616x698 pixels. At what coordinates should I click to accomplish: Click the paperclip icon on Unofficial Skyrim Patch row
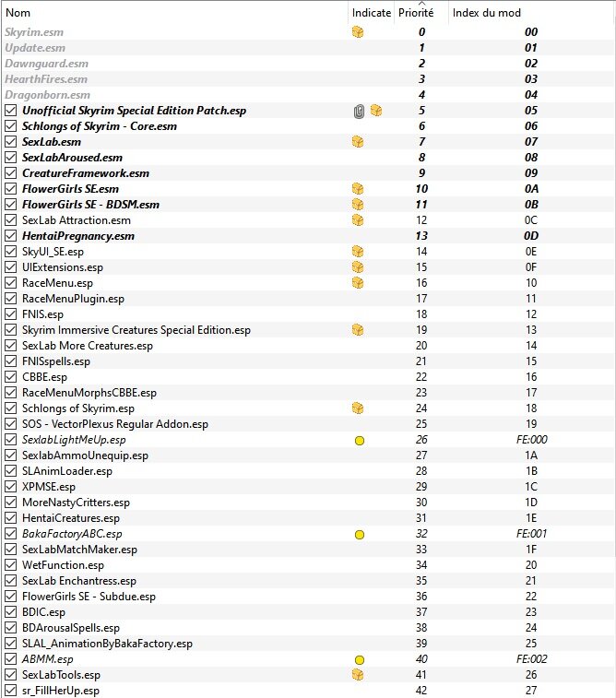coord(359,111)
